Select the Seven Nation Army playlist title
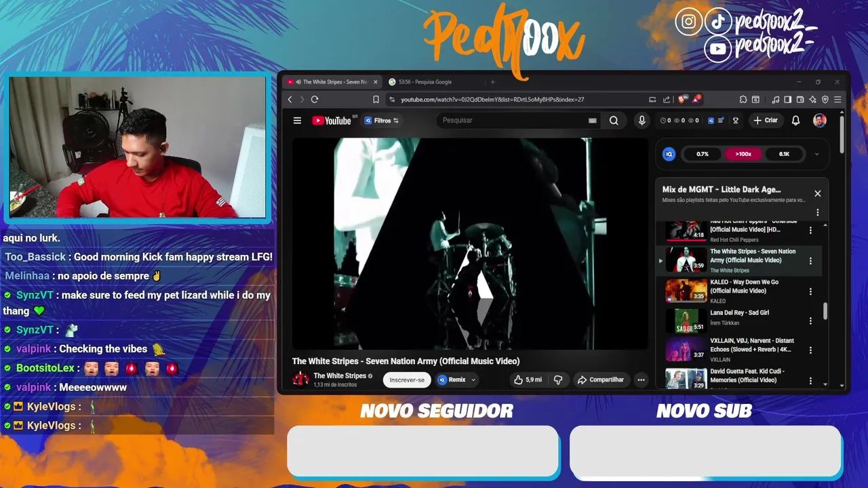 pos(753,256)
